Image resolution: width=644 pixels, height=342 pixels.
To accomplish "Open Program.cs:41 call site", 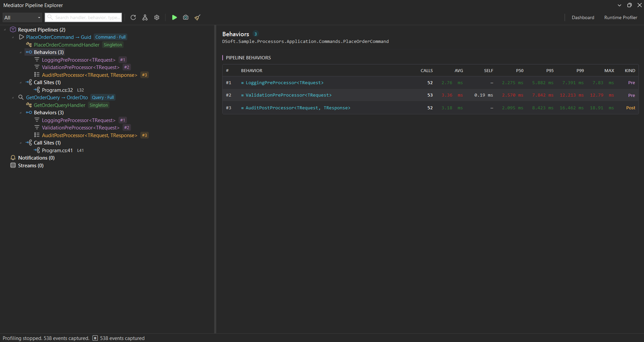I will 57,150.
